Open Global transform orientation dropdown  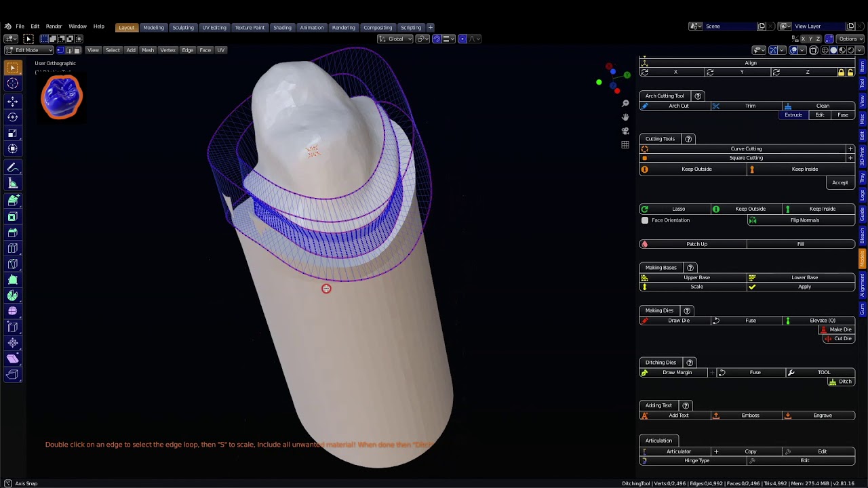395,39
